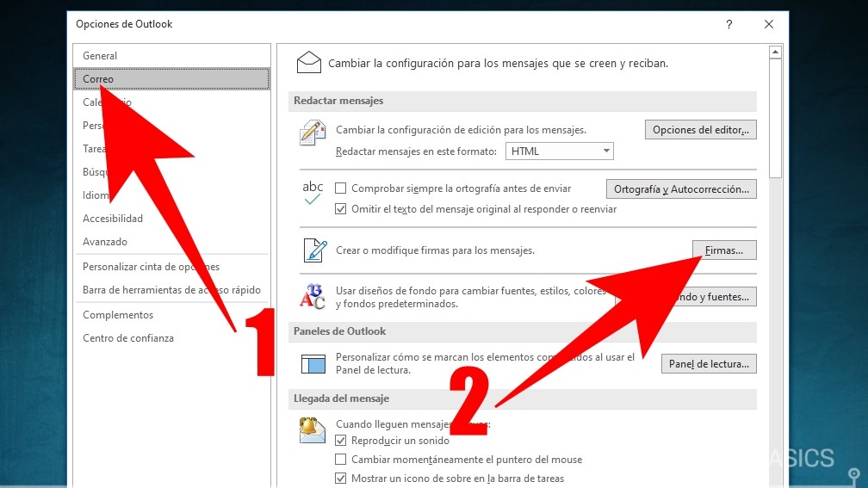The image size is (868, 488).
Task: Click the Llegada del mensaje section header
Action: (523, 398)
